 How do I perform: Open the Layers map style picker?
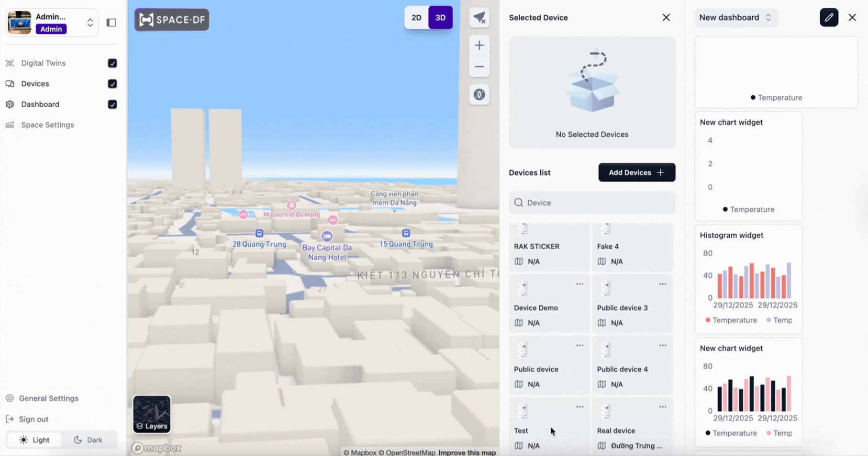[152, 414]
